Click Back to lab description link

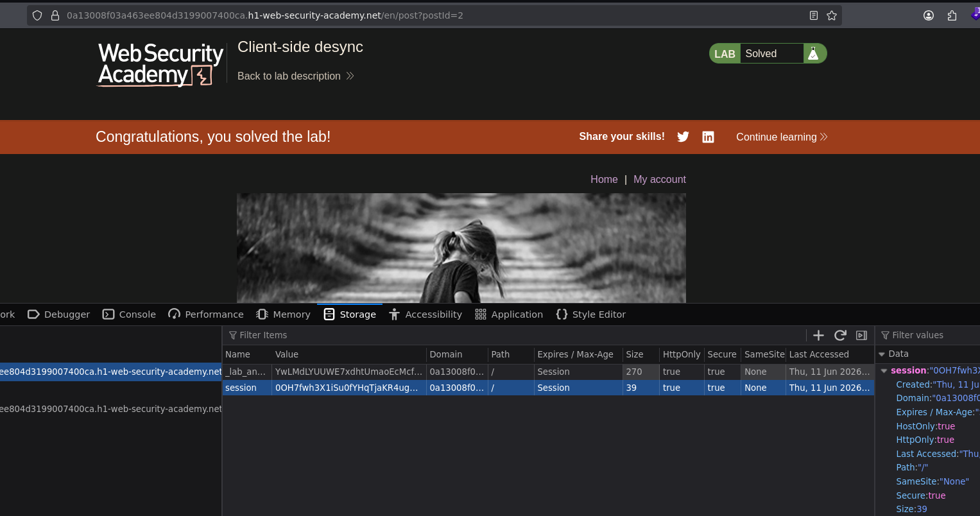(x=296, y=76)
